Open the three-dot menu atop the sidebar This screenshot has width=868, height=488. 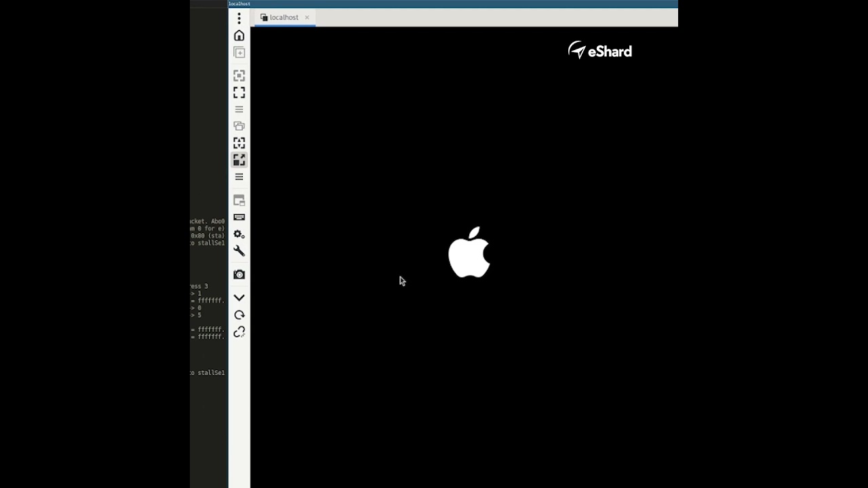[239, 19]
